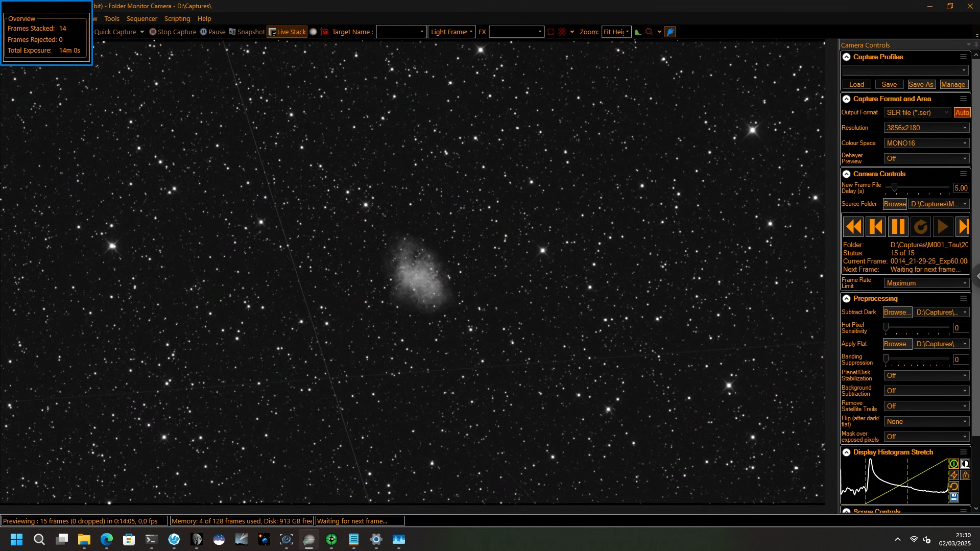Viewport: 980px width, 551px height.
Task: Click the green image histogram toolbar icon
Action: [638, 32]
